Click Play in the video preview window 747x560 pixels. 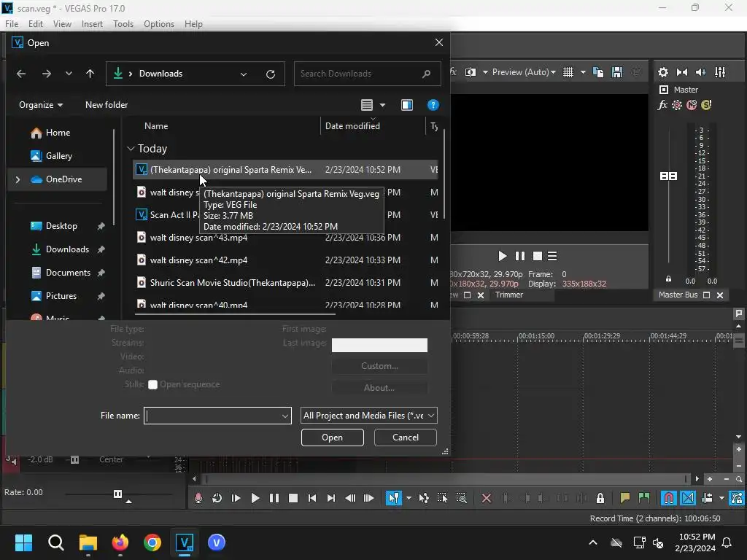(x=502, y=256)
